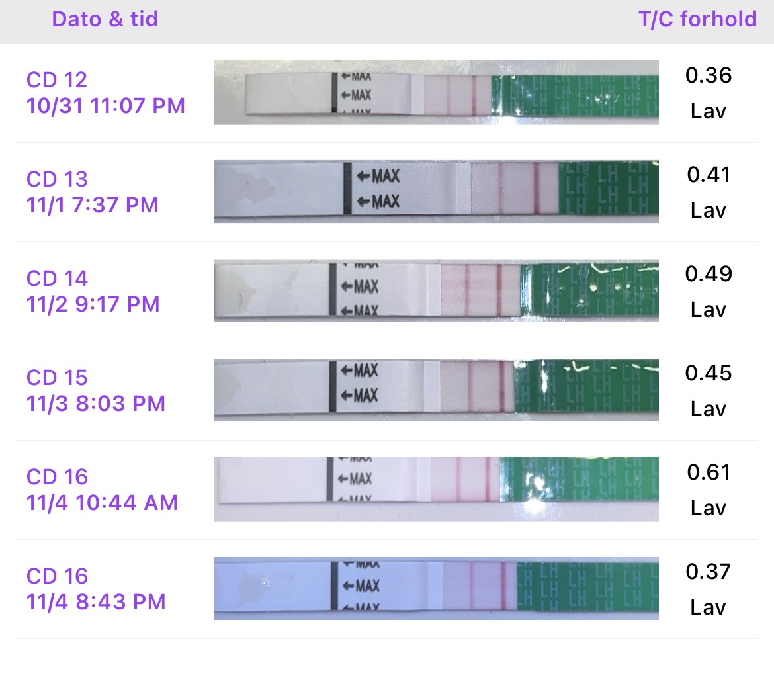The image size is (774, 700).
Task: Open the CD 13 test strip photo
Action: (436, 191)
